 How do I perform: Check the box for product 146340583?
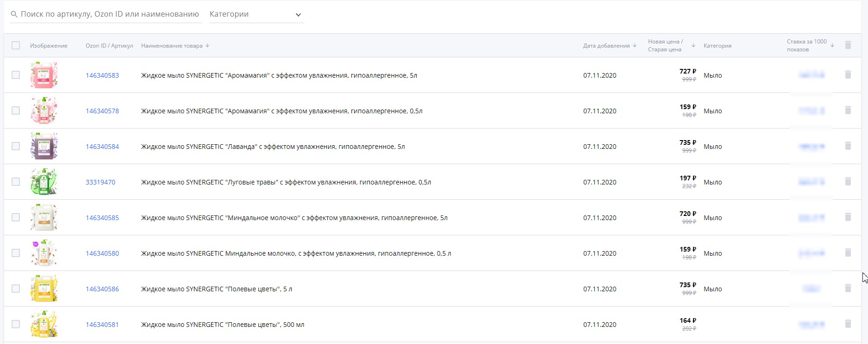[16, 75]
